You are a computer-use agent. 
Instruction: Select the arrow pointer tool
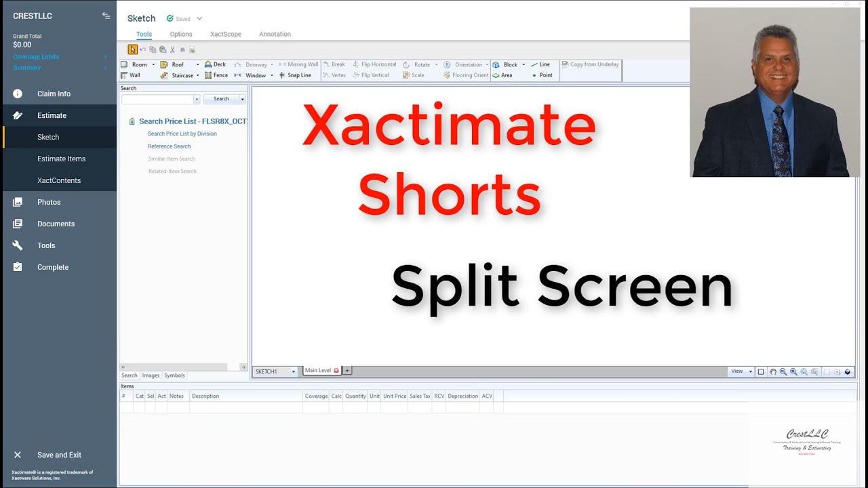[132, 49]
